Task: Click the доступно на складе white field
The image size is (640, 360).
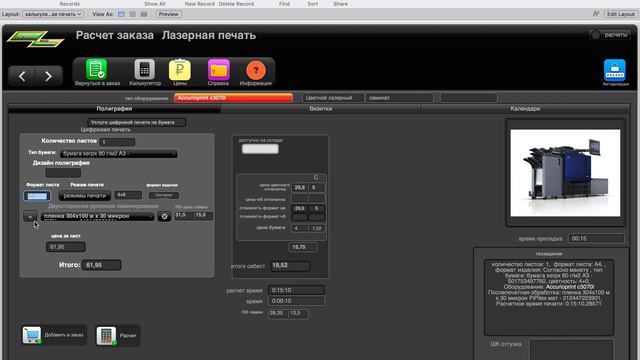Action: pos(260,149)
